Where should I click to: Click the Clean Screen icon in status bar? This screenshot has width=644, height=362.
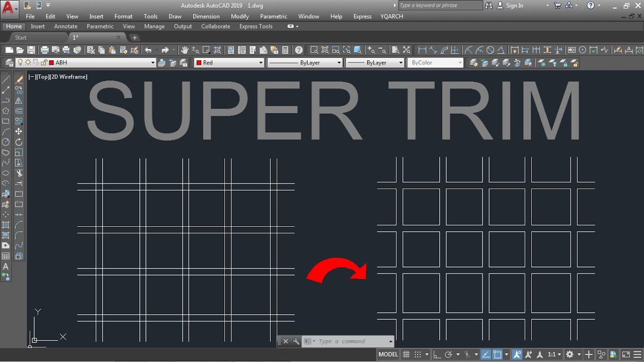[626, 354]
